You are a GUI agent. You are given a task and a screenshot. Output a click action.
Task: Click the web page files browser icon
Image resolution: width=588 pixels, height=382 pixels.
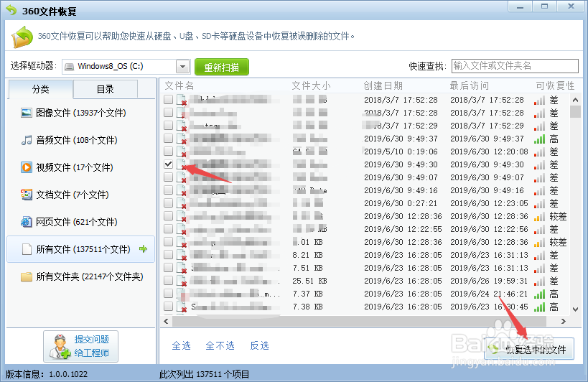[27, 222]
